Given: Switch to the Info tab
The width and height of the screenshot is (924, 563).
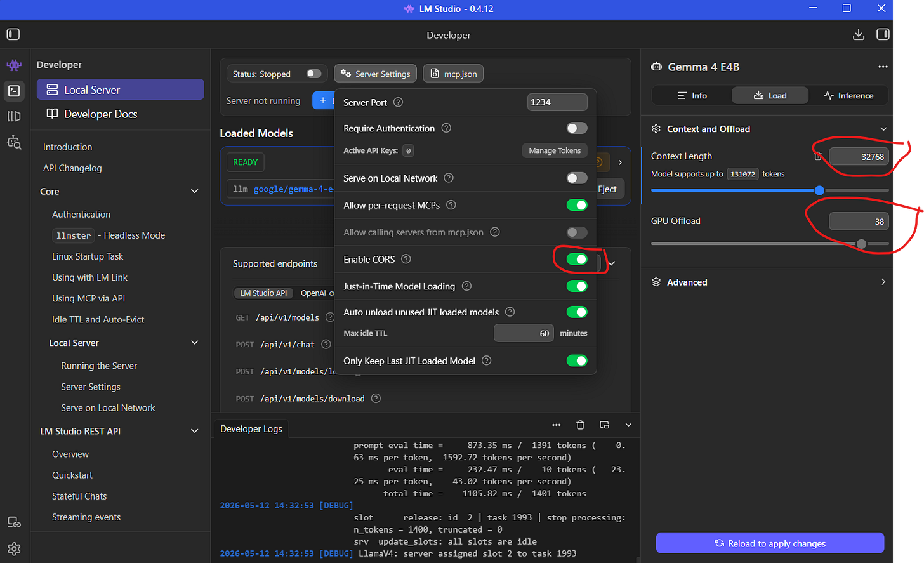Looking at the screenshot, I should pos(692,95).
